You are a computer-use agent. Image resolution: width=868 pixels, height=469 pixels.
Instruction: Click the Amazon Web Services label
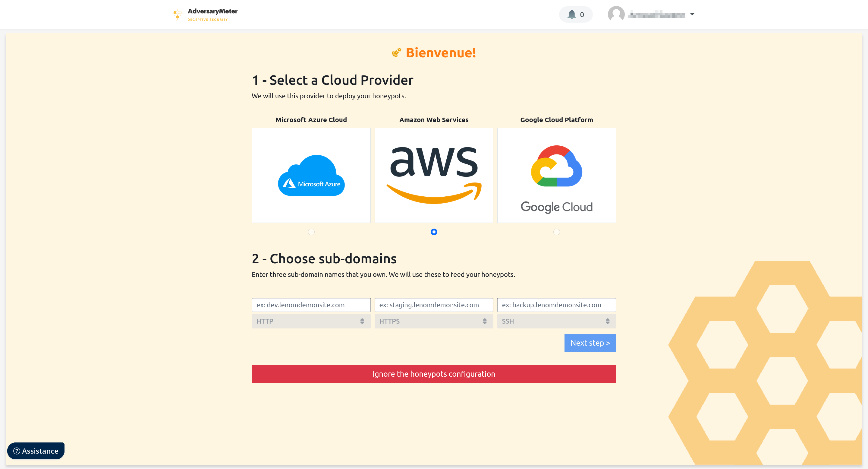[x=434, y=120]
